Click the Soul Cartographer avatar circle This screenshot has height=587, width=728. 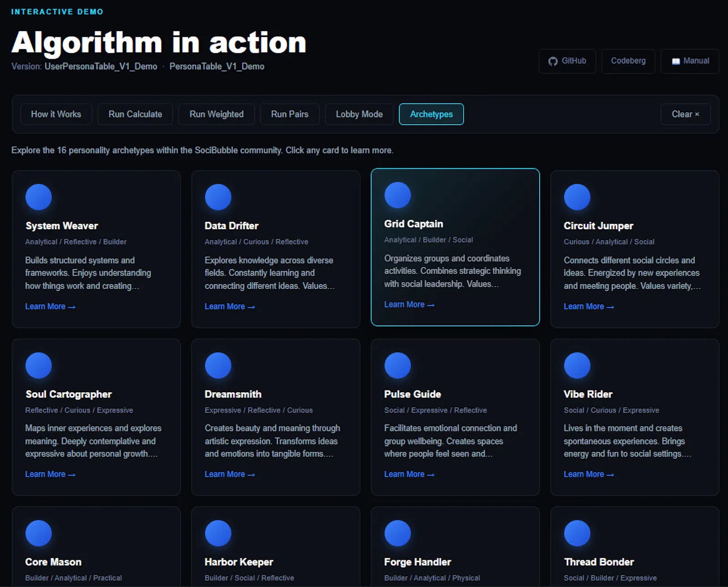(x=39, y=365)
